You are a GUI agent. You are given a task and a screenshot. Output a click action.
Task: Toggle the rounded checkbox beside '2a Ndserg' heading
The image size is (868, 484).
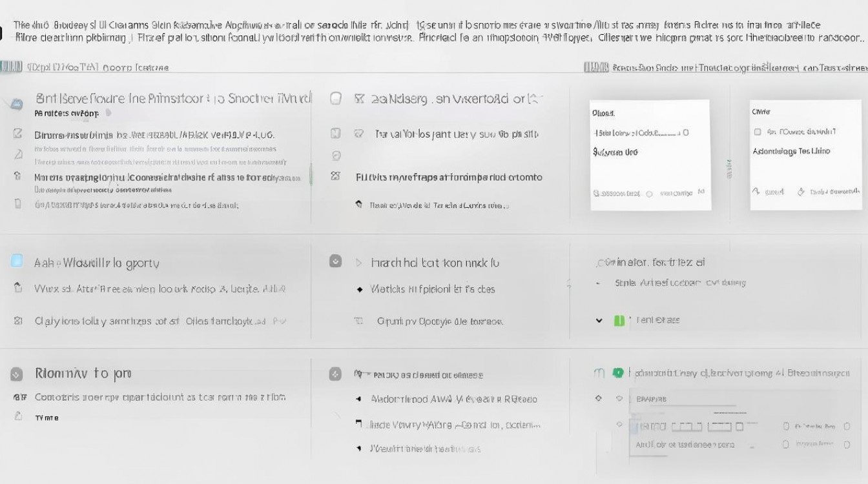pos(335,99)
